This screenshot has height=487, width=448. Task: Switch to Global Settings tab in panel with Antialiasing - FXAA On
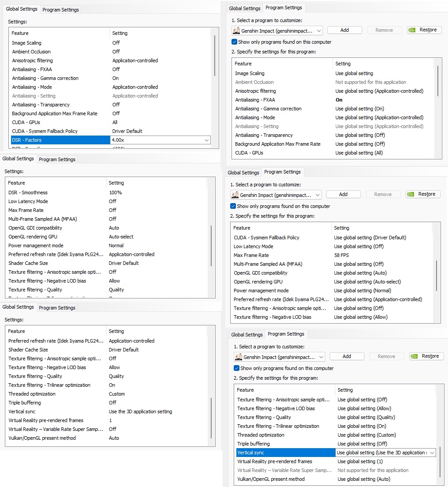pos(245,8)
